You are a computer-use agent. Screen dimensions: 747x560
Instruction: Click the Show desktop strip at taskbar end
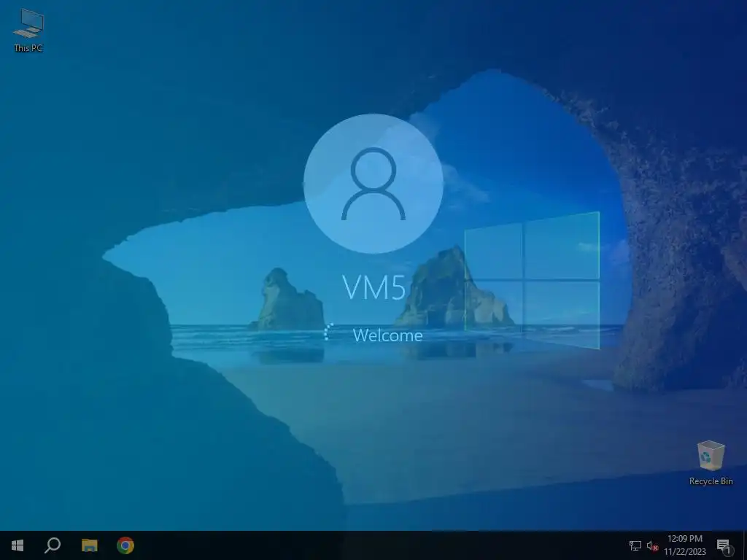745,545
